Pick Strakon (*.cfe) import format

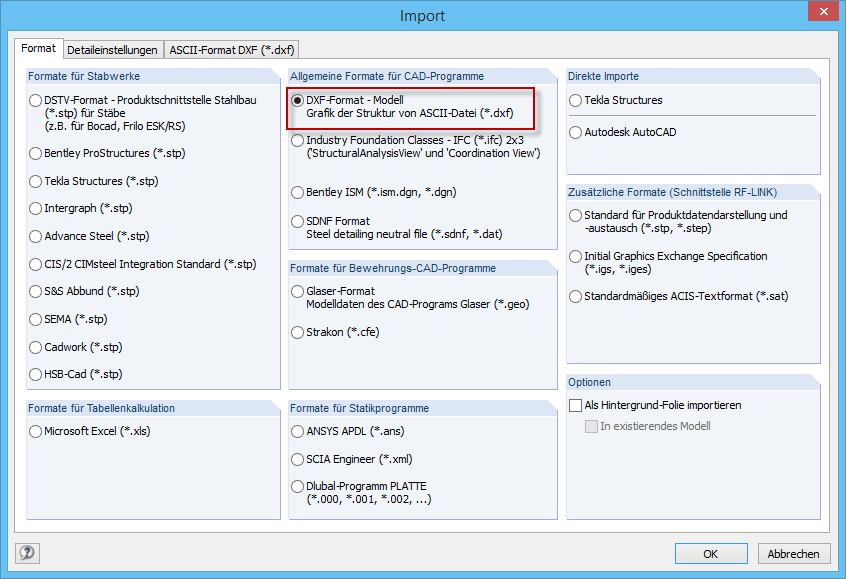point(298,332)
